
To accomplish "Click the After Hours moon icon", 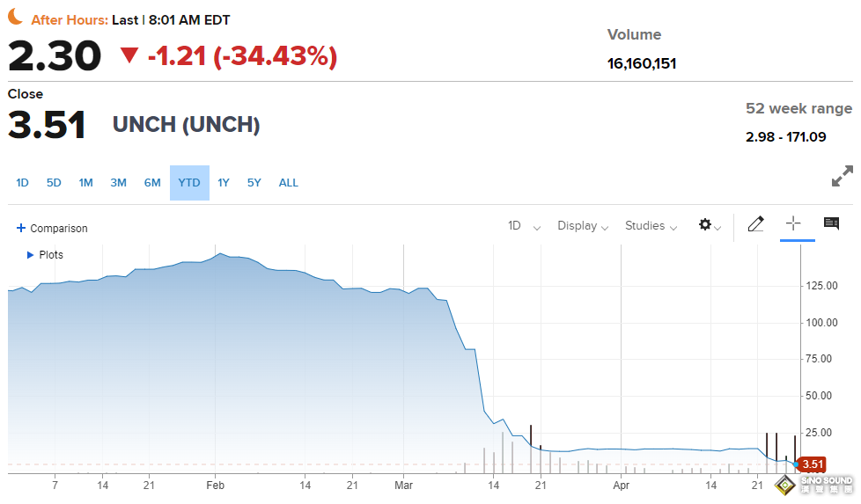I will pyautogui.click(x=15, y=18).
